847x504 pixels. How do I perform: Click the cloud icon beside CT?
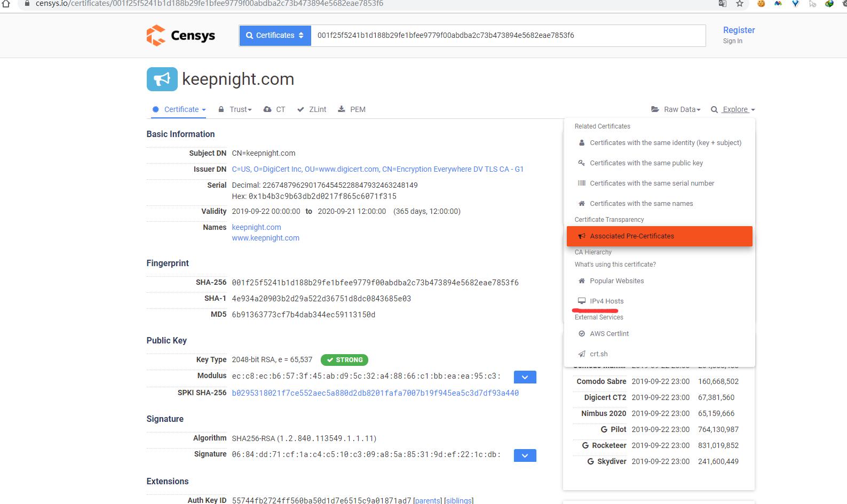point(267,109)
